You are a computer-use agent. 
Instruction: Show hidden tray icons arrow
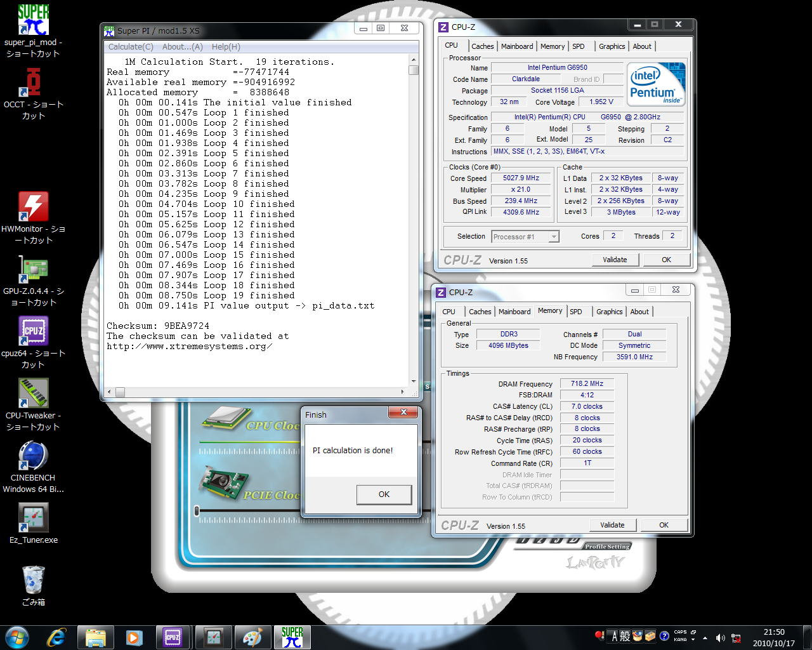(x=705, y=637)
